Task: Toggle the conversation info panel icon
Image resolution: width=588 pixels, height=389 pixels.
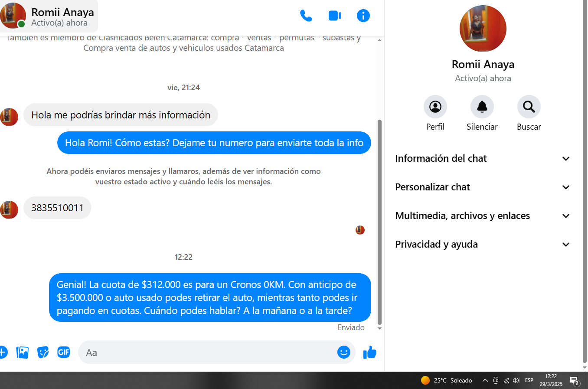Action: tap(363, 16)
